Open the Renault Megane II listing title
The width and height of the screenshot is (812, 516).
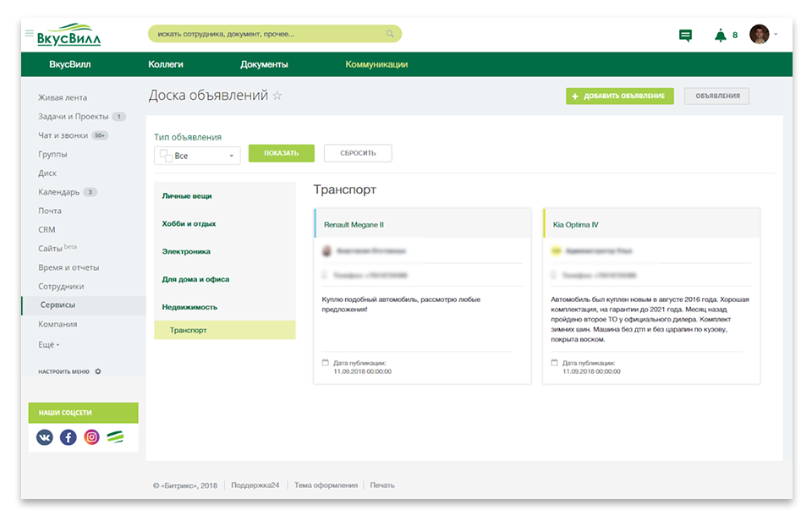[354, 225]
